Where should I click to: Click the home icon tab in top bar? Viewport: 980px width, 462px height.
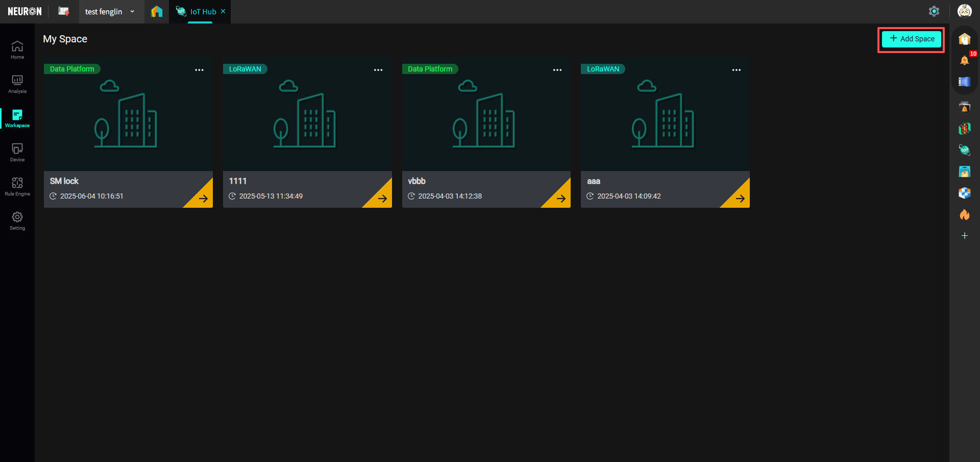click(157, 11)
